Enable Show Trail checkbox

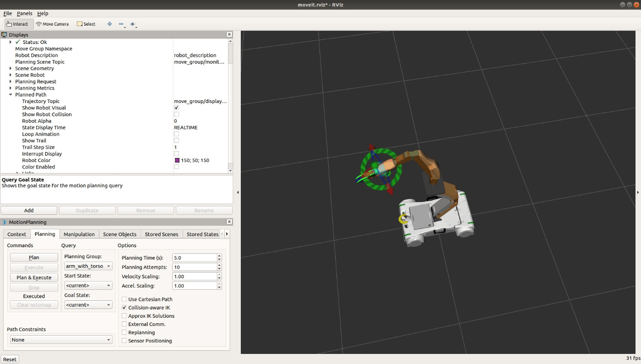coord(176,141)
